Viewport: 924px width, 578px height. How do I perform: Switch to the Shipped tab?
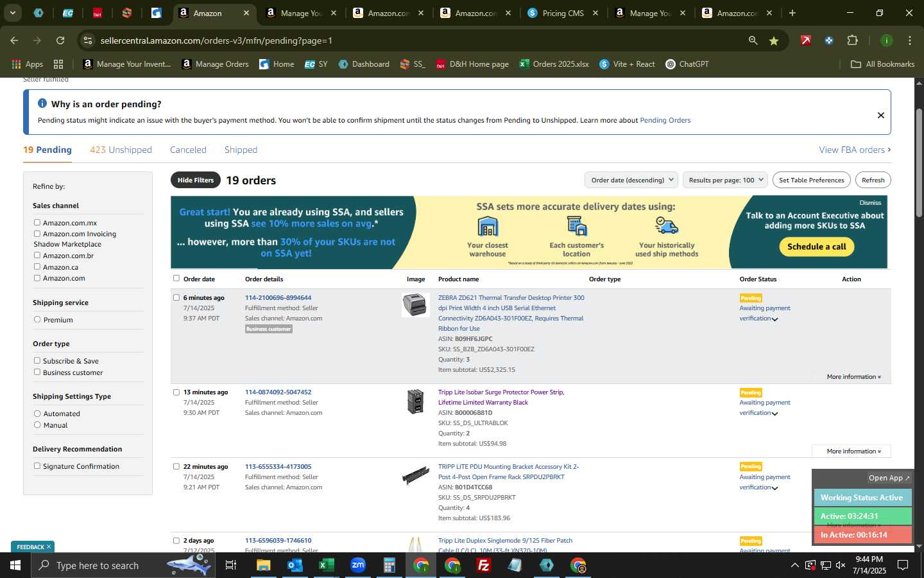241,150
